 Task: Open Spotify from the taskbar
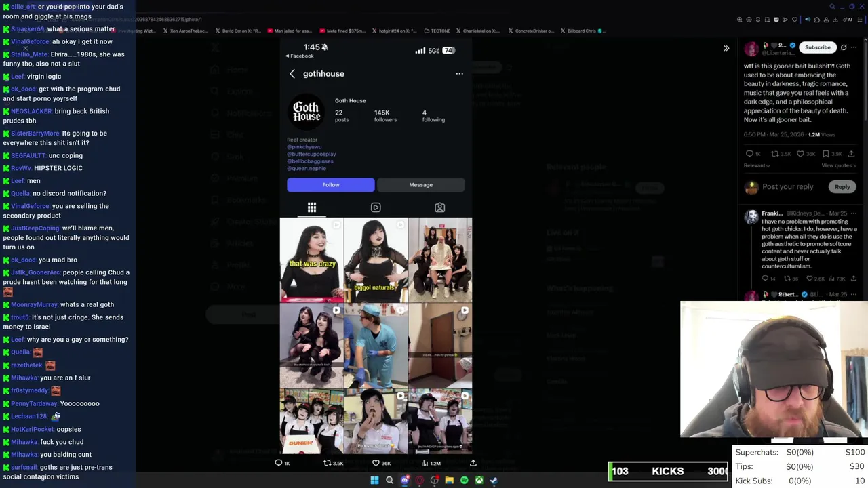(464, 481)
